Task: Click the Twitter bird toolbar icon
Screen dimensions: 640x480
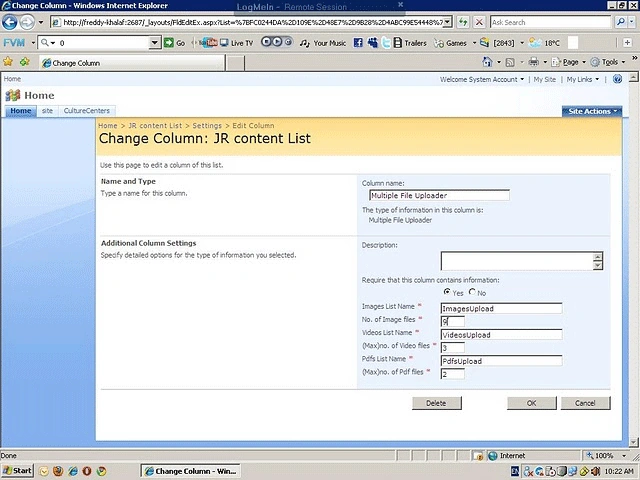Action: point(386,42)
